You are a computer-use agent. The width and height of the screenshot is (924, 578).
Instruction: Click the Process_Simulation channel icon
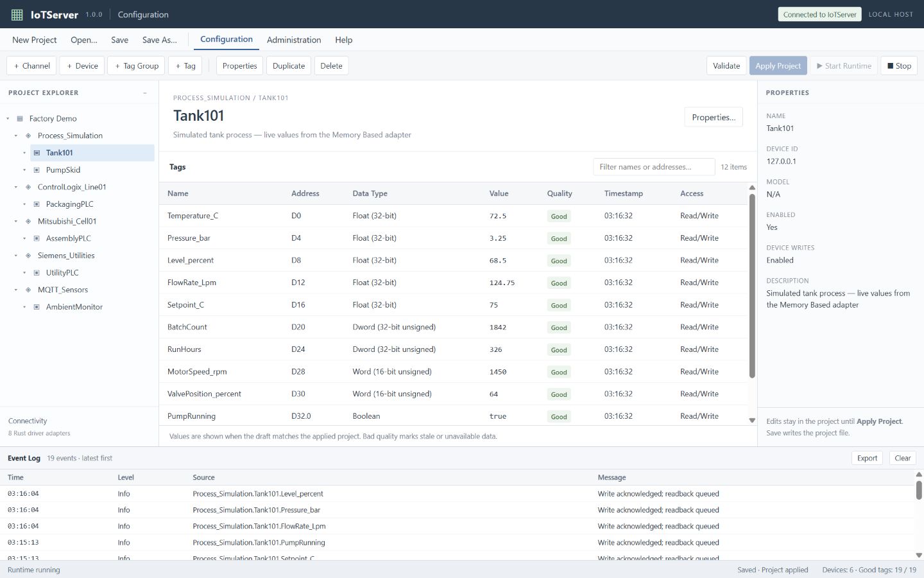[28, 136]
